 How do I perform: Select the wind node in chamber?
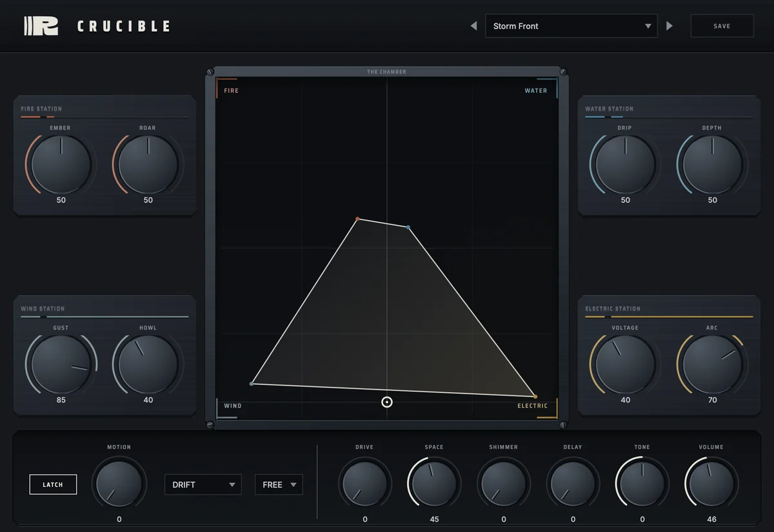[x=252, y=384]
